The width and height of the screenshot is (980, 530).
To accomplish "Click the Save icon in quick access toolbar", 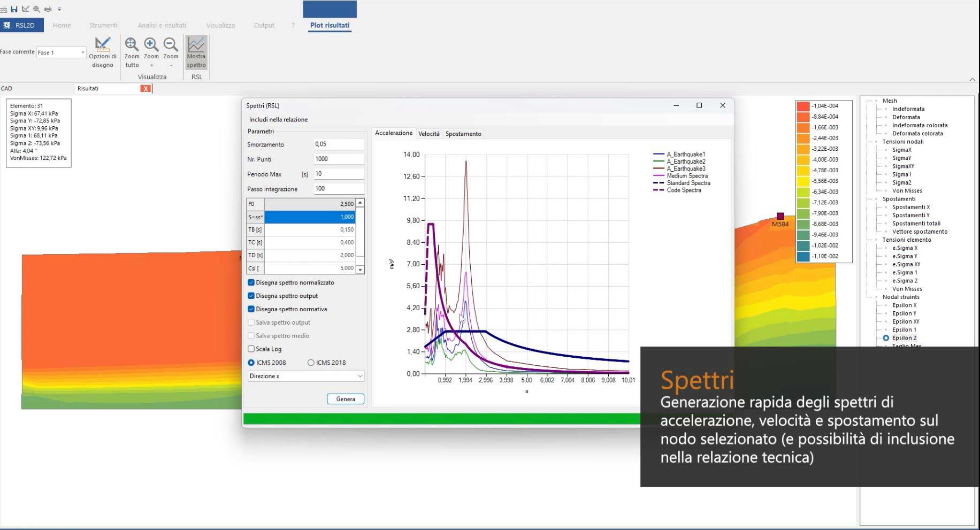I will tap(14, 9).
